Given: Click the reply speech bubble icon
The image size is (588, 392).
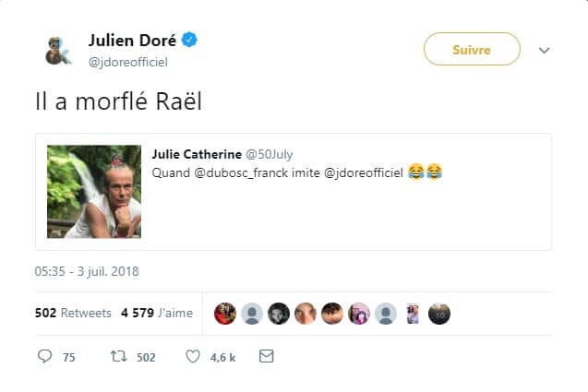Looking at the screenshot, I should [45, 356].
